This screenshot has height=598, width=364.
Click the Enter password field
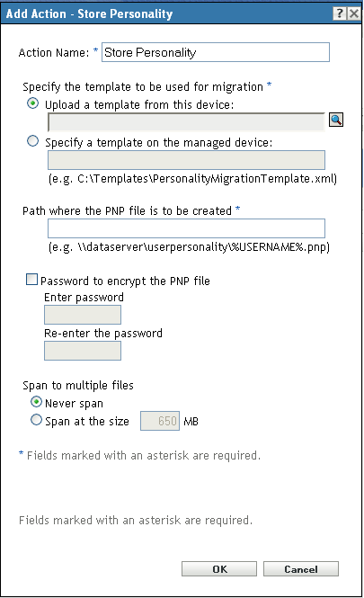83,315
